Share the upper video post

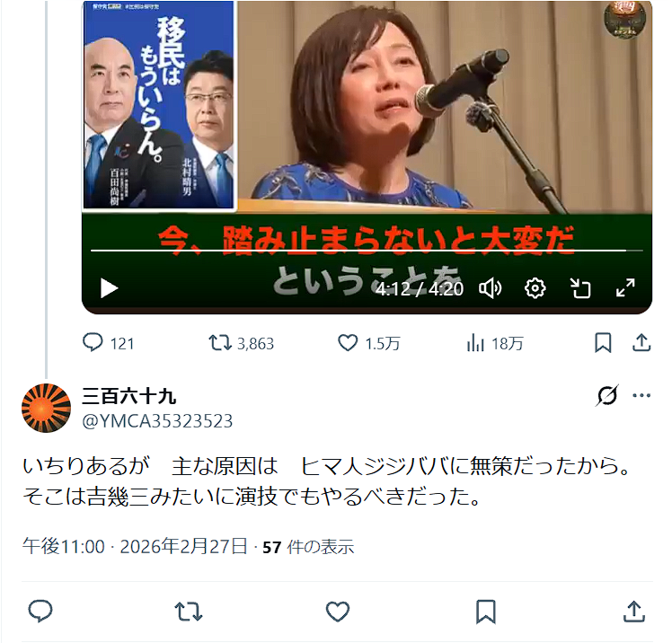[x=641, y=343]
